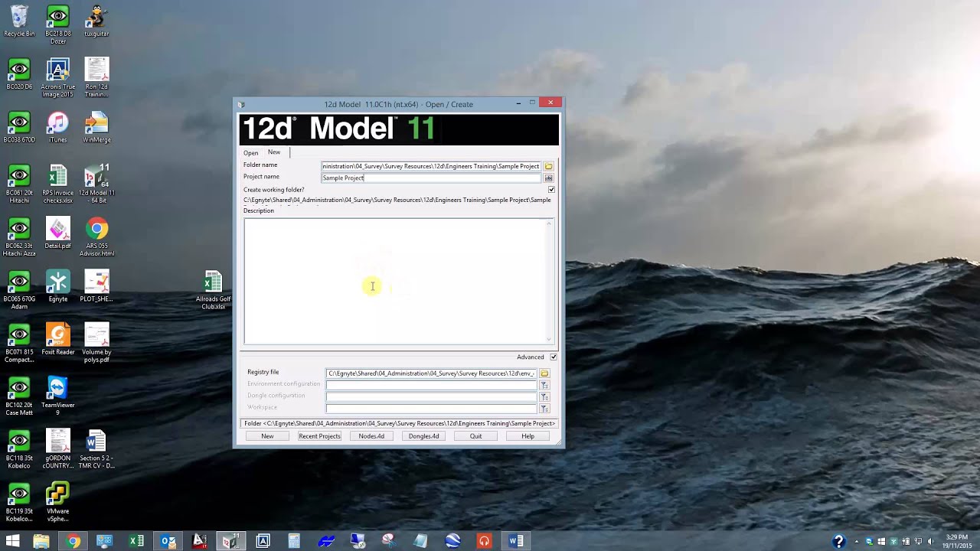The image size is (980, 551).
Task: Select RPS Invoice checks.xlsx file
Action: (x=58, y=184)
